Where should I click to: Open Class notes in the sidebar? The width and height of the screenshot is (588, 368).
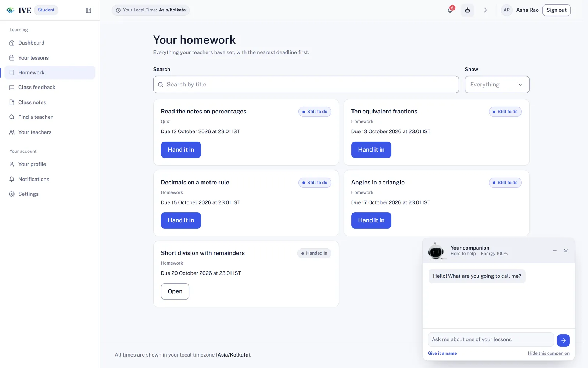click(50, 102)
